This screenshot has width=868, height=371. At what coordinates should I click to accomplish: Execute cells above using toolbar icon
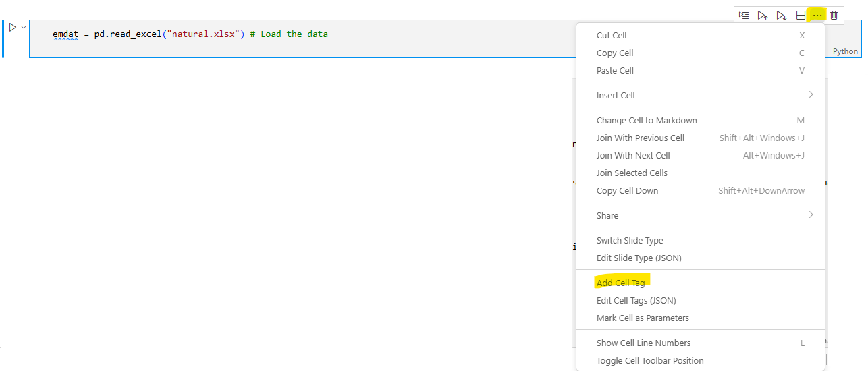pos(762,15)
